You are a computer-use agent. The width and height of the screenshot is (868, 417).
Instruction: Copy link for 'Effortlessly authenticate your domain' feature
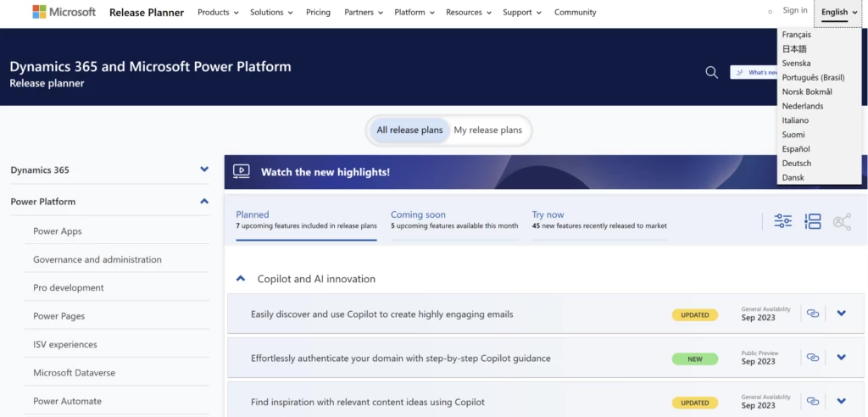[813, 358]
